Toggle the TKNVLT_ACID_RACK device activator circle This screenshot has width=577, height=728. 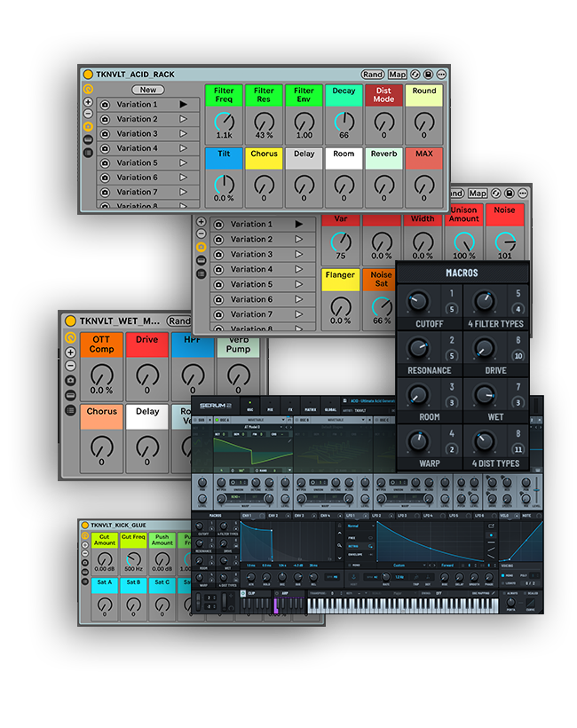(88, 75)
